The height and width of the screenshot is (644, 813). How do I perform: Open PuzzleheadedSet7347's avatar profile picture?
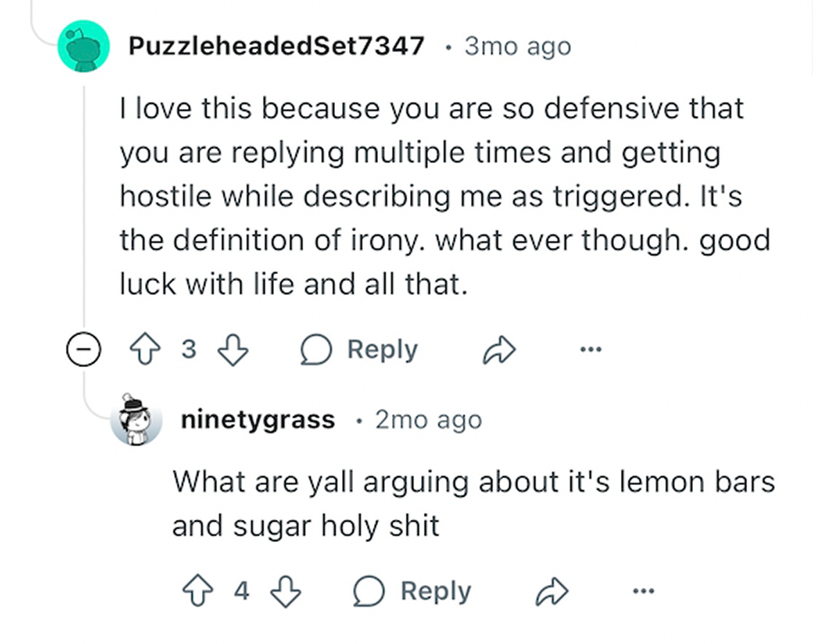(83, 46)
